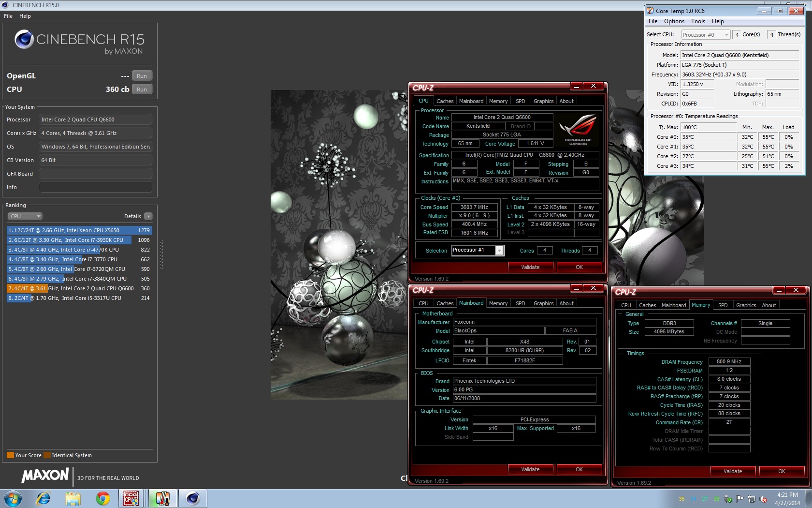Click the green 35 core temperature tray icon
The width and height of the screenshot is (812, 508).
coord(716,499)
